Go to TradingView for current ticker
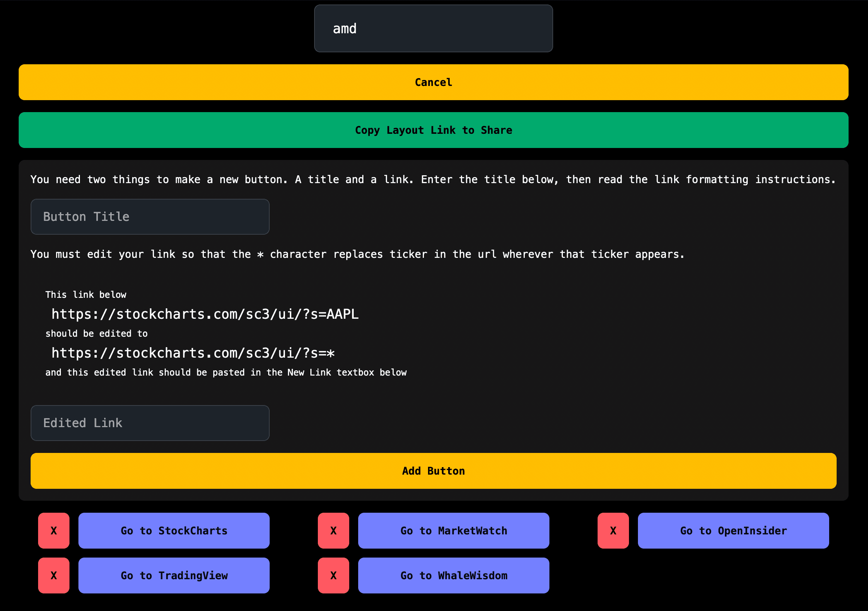This screenshot has width=868, height=611. (174, 575)
